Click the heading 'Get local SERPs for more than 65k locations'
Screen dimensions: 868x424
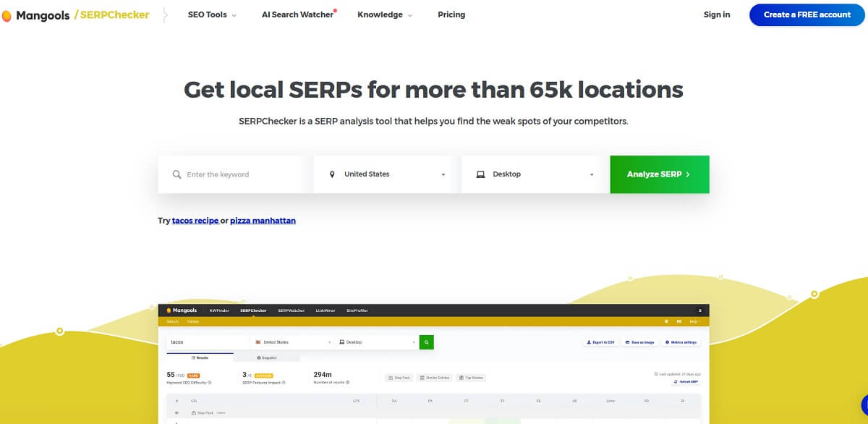433,90
